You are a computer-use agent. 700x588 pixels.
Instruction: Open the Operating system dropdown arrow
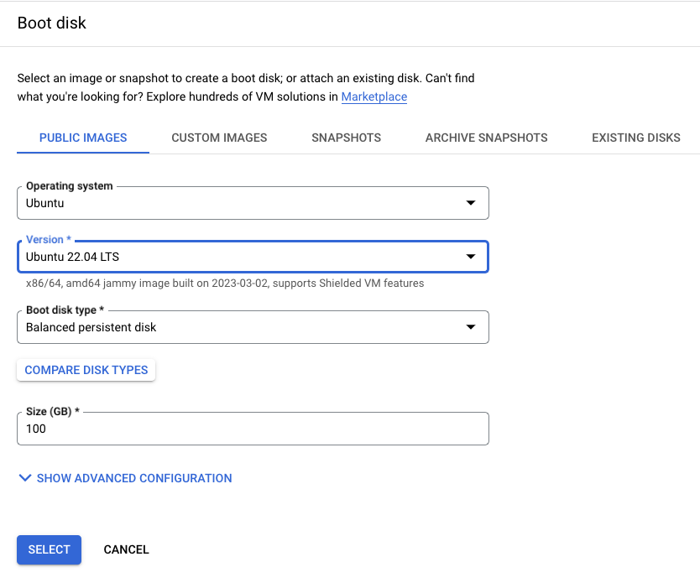(471, 203)
